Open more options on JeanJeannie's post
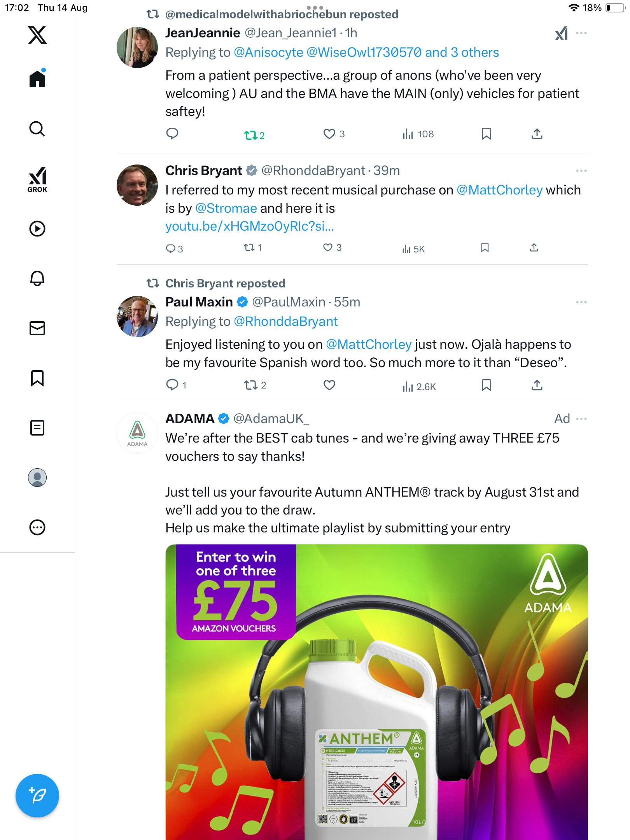The width and height of the screenshot is (630, 840). [x=581, y=33]
